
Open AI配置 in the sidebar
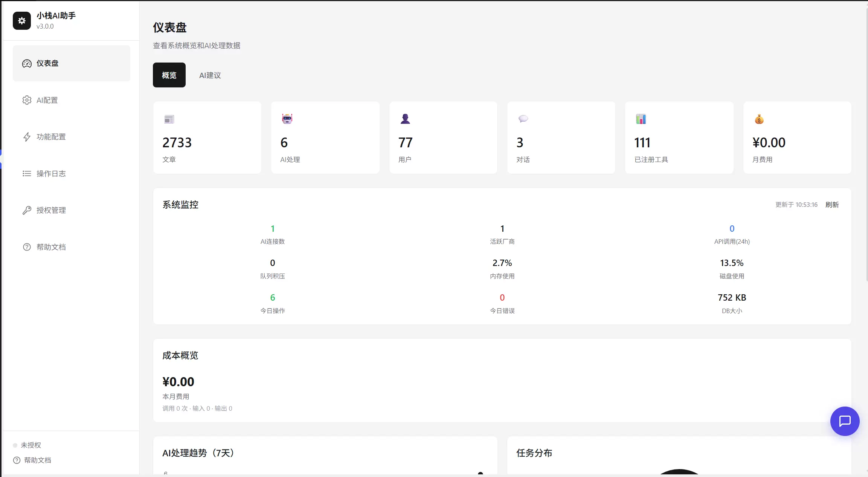coord(72,100)
